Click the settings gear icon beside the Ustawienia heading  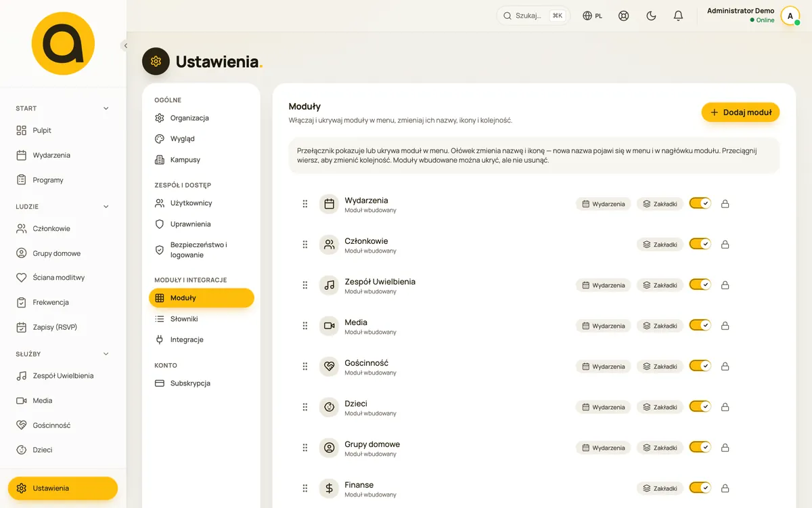coord(156,62)
